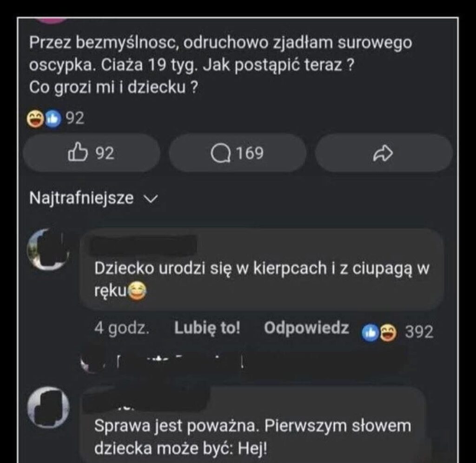Open the first commenter's profile picture
Screen dimensions: 476x463
tap(49, 250)
